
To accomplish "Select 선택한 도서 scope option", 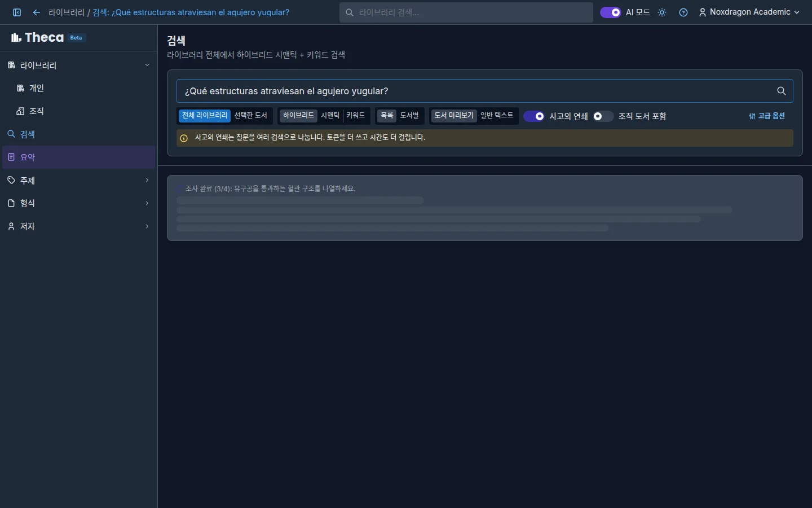I will point(251,116).
